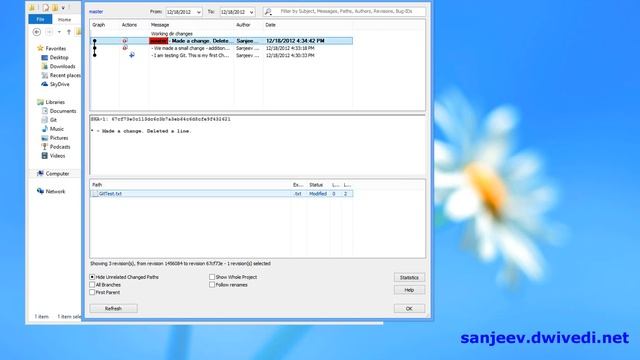Click Explorer up arrow button
The height and width of the screenshot is (360, 640).
(69, 32)
